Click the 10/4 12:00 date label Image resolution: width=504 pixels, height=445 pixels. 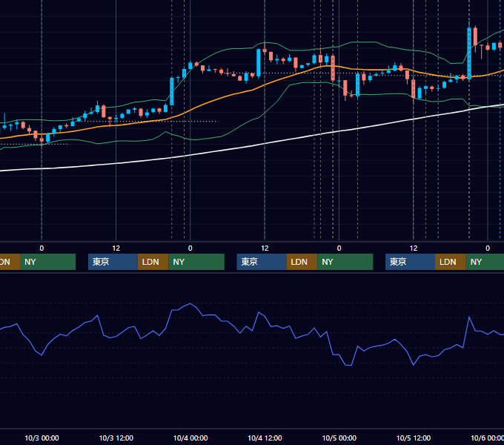pyautogui.click(x=265, y=438)
